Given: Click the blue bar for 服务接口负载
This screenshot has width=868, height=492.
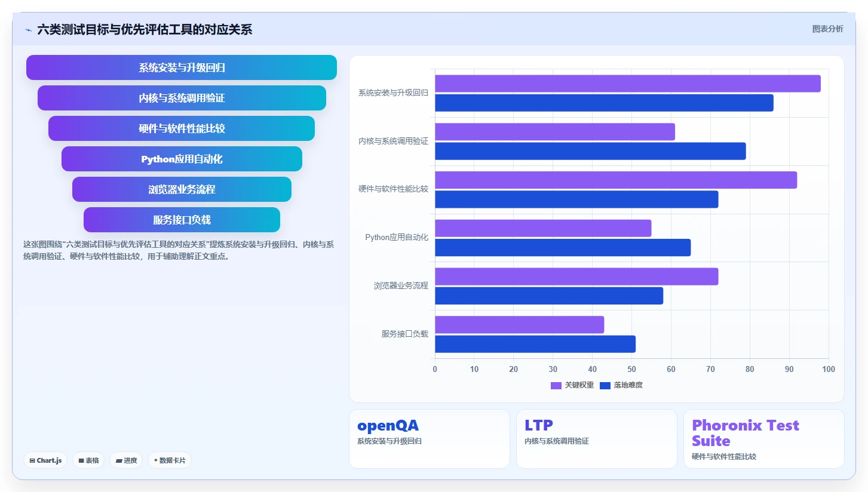Looking at the screenshot, I should 535,344.
